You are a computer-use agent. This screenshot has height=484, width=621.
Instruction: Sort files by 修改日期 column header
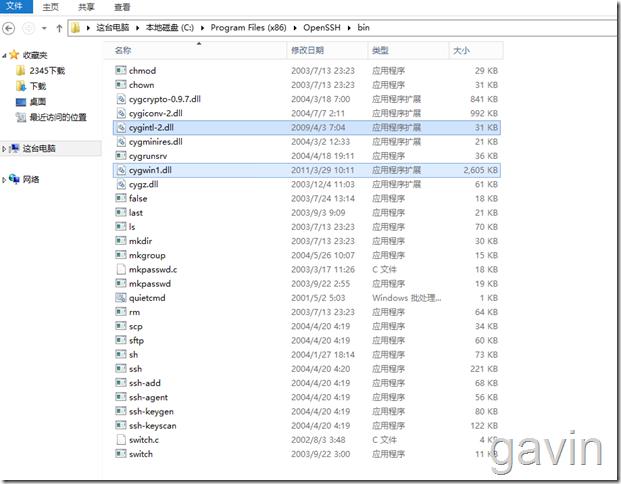pyautogui.click(x=308, y=49)
